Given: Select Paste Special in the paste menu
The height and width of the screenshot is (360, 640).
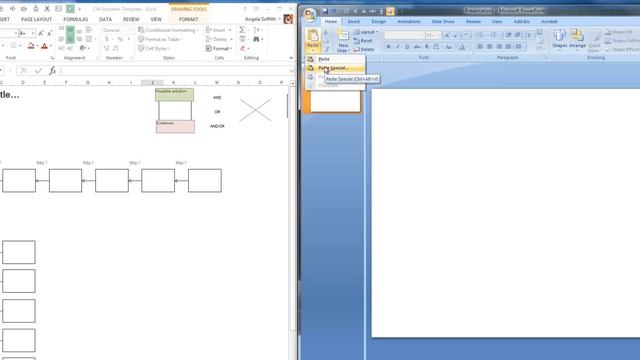Looking at the screenshot, I should [x=335, y=68].
